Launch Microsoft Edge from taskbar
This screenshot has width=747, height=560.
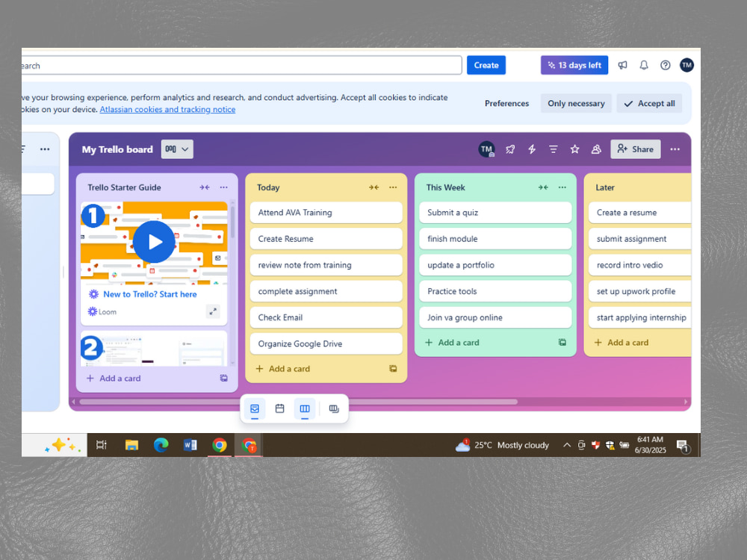pyautogui.click(x=161, y=445)
